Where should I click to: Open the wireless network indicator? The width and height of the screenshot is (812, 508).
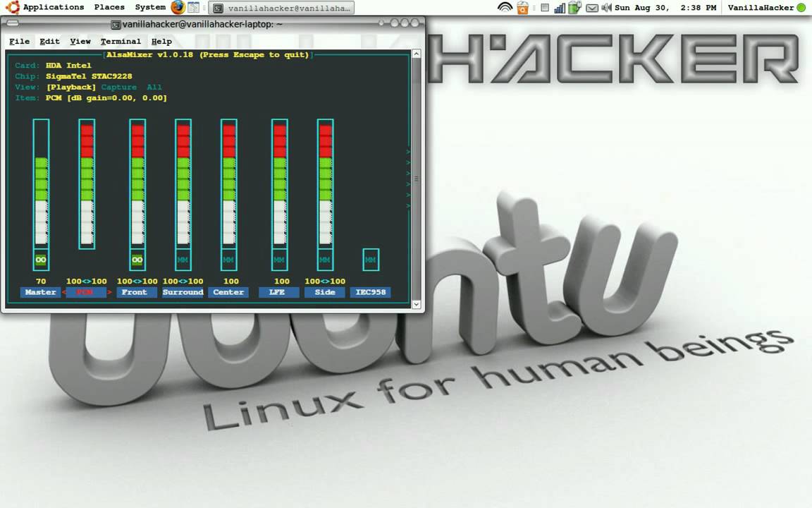[505, 7]
